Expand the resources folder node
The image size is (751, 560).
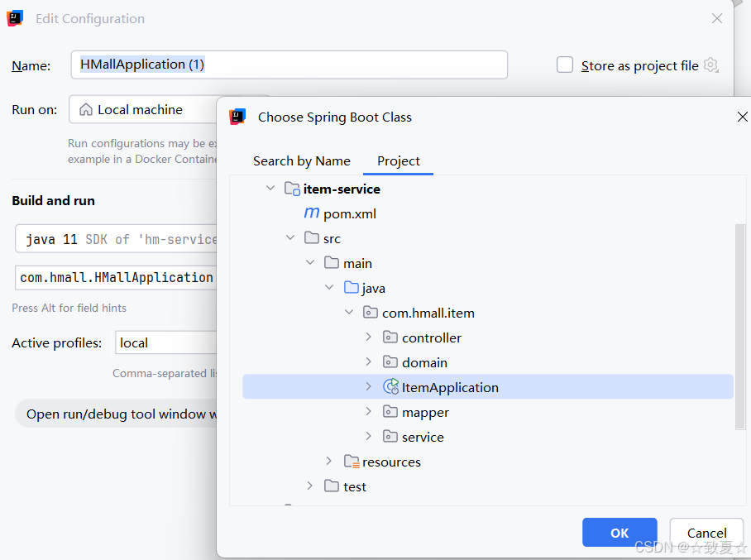click(328, 461)
